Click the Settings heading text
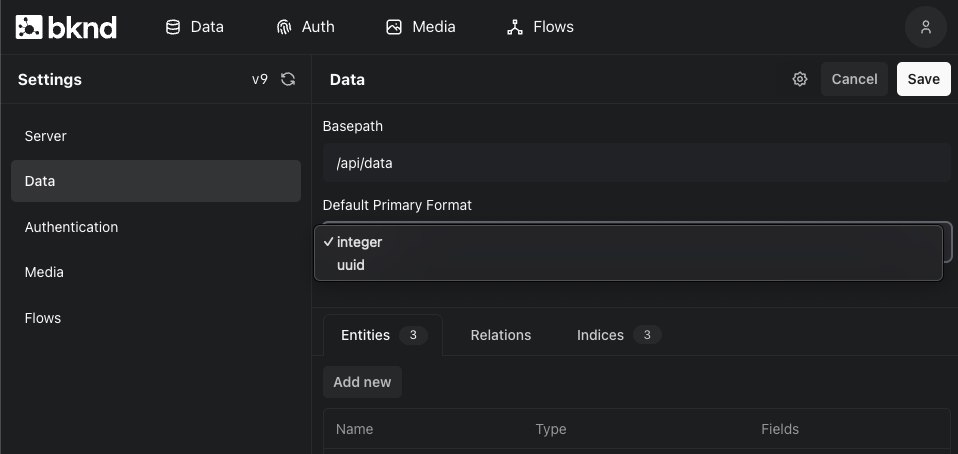The width and height of the screenshot is (958, 454). [x=49, y=79]
